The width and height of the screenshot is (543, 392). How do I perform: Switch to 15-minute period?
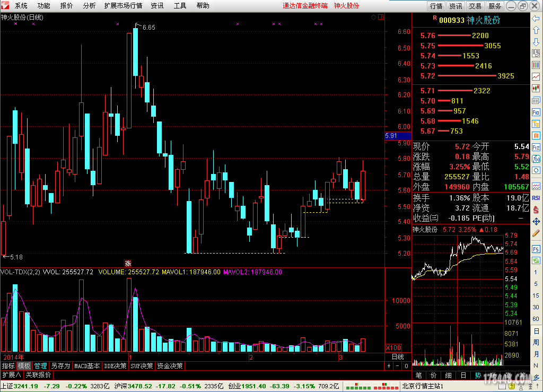[536, 295]
